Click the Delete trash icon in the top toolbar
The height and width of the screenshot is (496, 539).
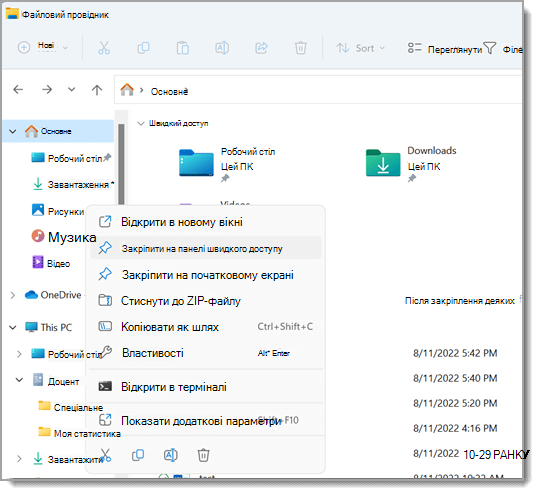(x=300, y=48)
